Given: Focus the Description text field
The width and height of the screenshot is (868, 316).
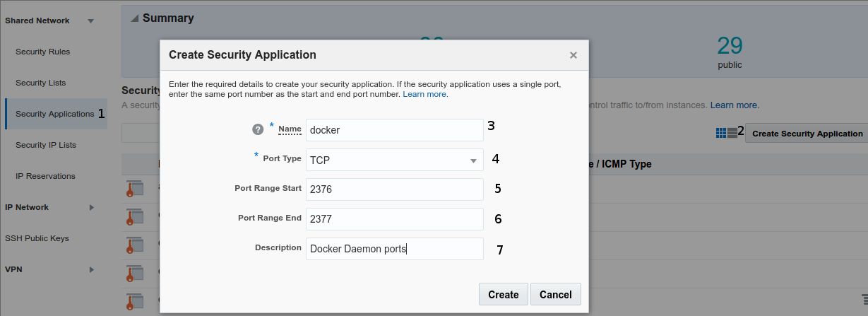Looking at the screenshot, I should [394, 248].
